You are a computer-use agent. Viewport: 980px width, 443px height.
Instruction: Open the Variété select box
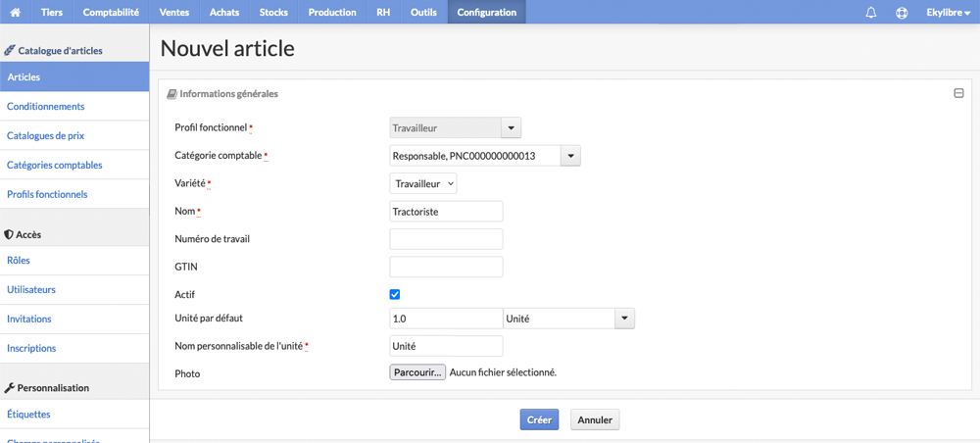tap(423, 183)
